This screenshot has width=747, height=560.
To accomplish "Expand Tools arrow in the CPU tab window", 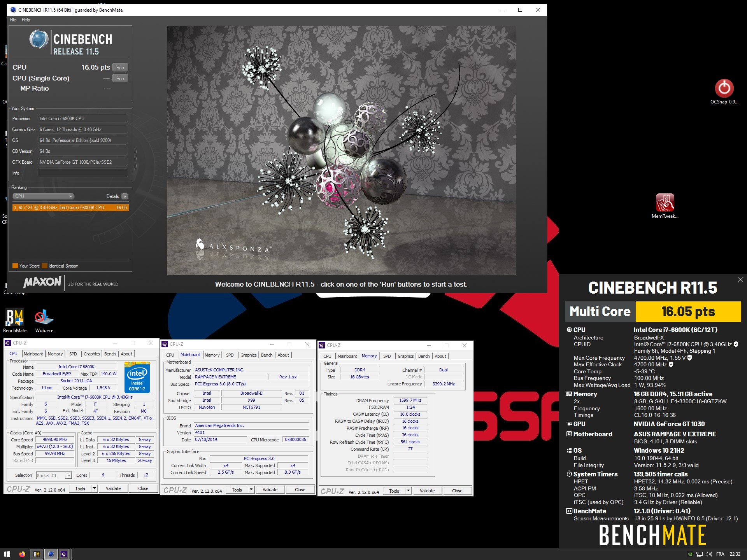I will point(94,488).
